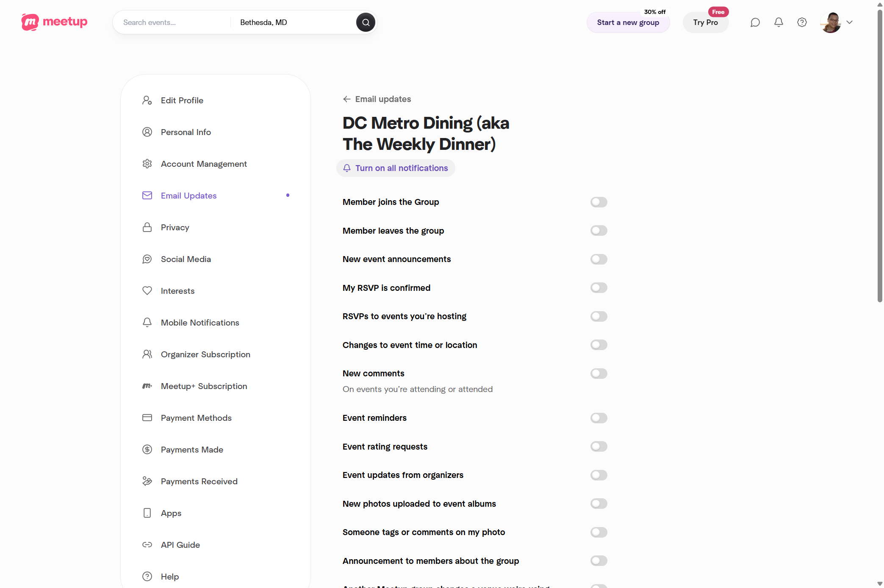Go to Meetup home via logo
Screen dimensions: 884x588
[x=54, y=22]
